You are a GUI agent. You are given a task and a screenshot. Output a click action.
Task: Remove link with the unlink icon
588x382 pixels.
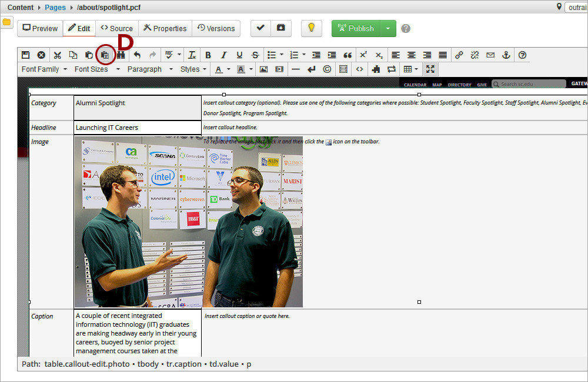(x=475, y=55)
